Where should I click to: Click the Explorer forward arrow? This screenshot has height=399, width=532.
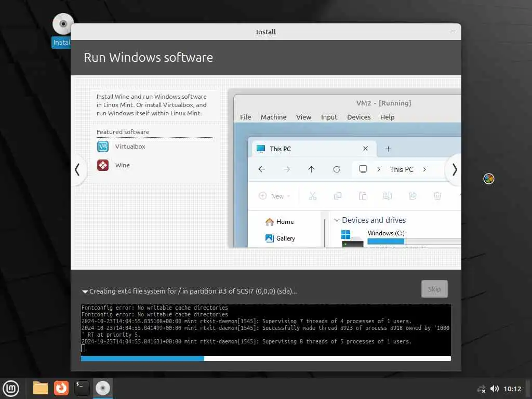tap(287, 169)
